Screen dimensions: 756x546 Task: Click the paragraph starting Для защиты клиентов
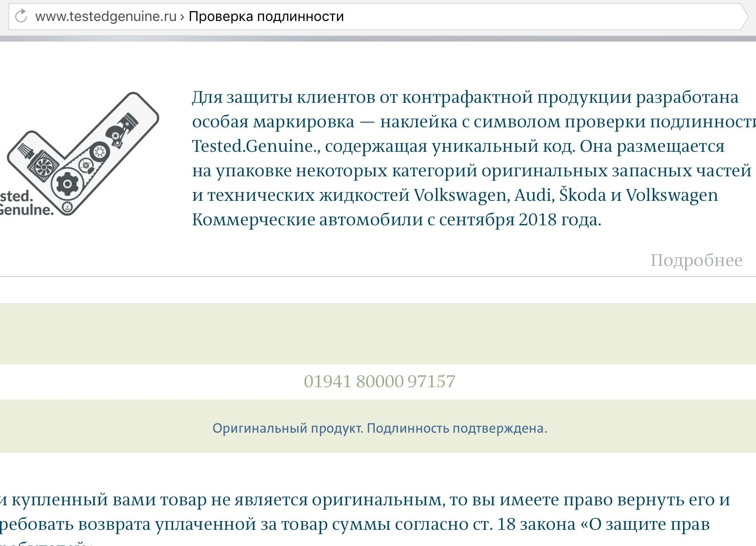tap(474, 158)
